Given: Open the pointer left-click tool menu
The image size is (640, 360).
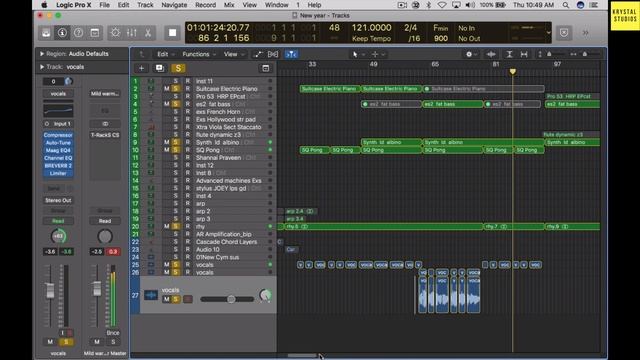Looking at the screenshot, I should (358, 54).
